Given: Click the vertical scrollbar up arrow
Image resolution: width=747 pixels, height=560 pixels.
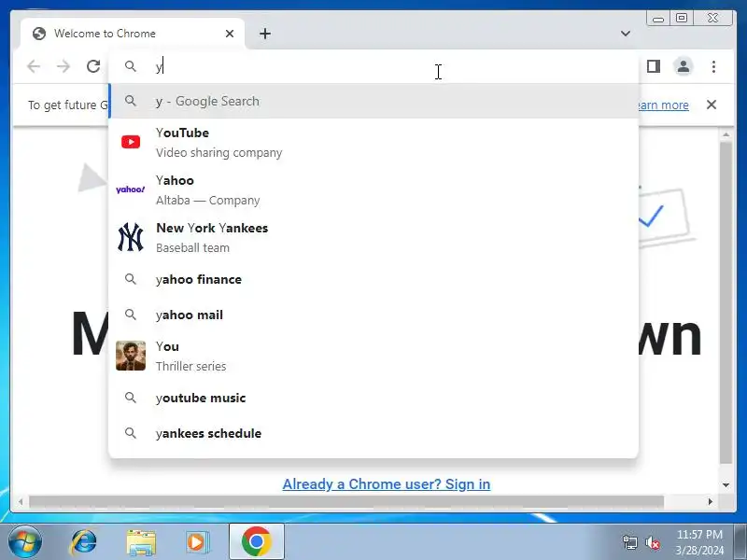Looking at the screenshot, I should (726, 135).
